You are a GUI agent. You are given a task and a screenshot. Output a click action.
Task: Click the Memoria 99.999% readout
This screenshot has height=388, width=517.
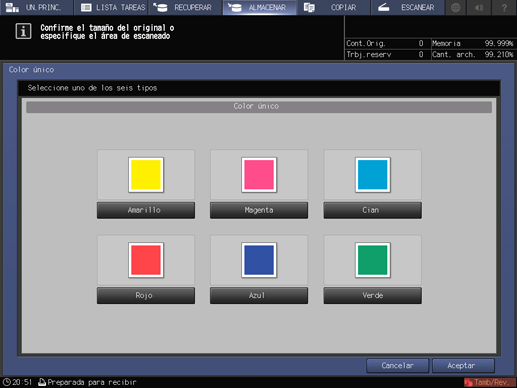[x=473, y=43]
